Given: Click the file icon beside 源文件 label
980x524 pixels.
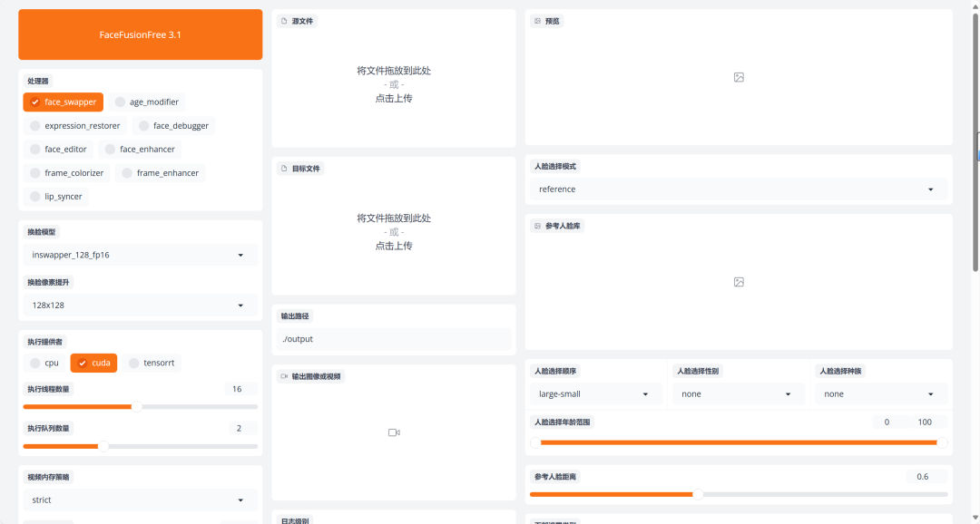Looking at the screenshot, I should (x=284, y=21).
